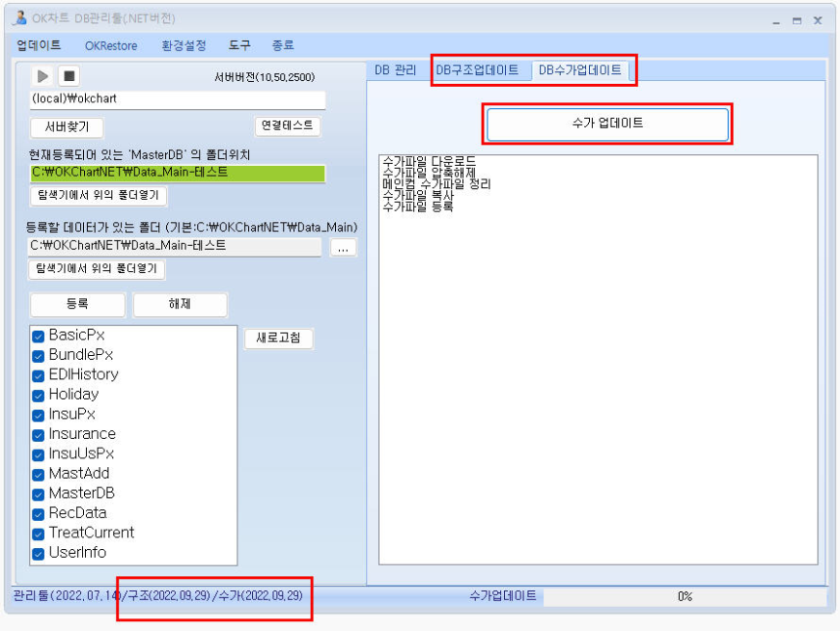Select the 수가파일 압축해제 log line
Viewport: 840px width, 631px height.
tap(429, 173)
